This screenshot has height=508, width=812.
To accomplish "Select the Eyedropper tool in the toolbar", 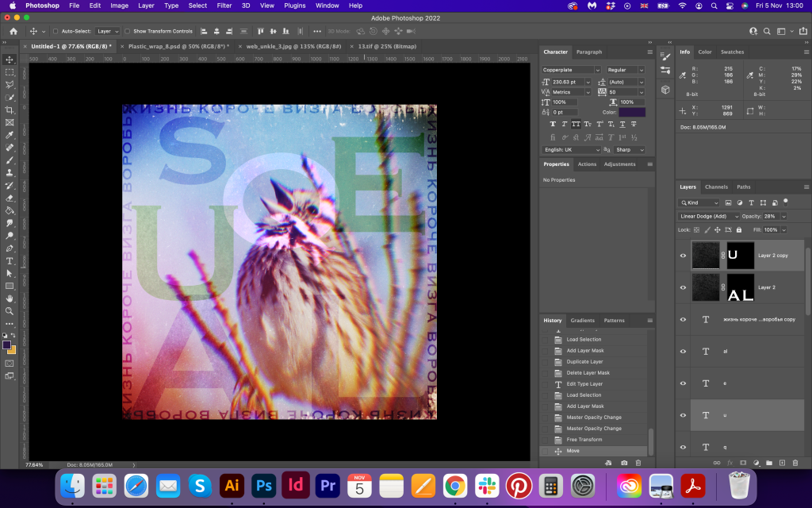I will [10, 135].
